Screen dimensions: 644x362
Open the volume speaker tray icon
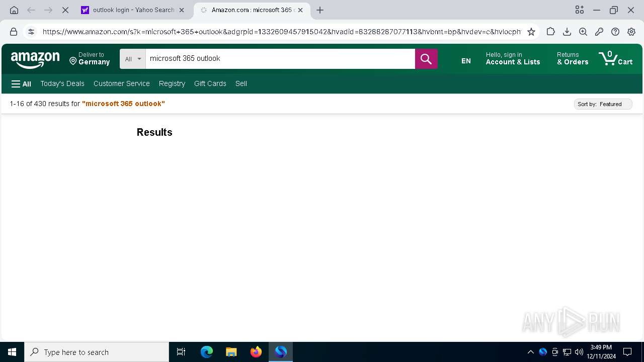579,352
